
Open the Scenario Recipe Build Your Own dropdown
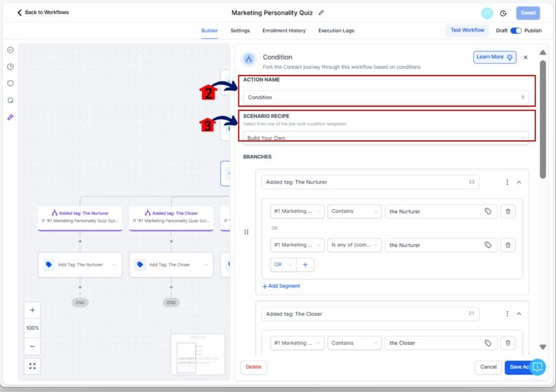click(x=386, y=137)
